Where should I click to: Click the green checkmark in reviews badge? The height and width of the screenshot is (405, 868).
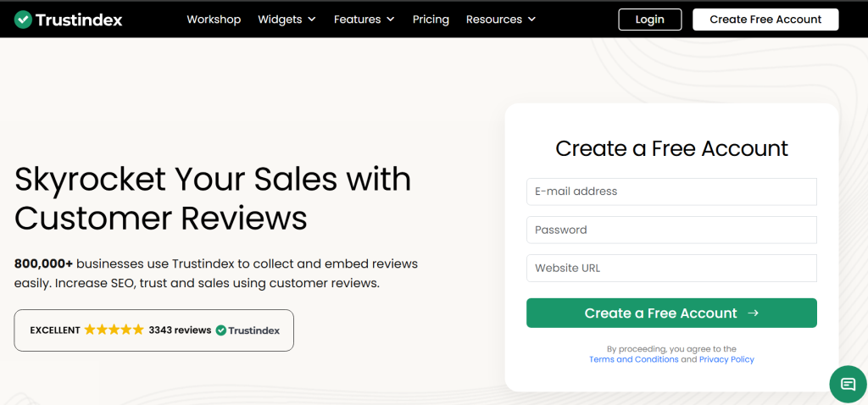click(221, 330)
